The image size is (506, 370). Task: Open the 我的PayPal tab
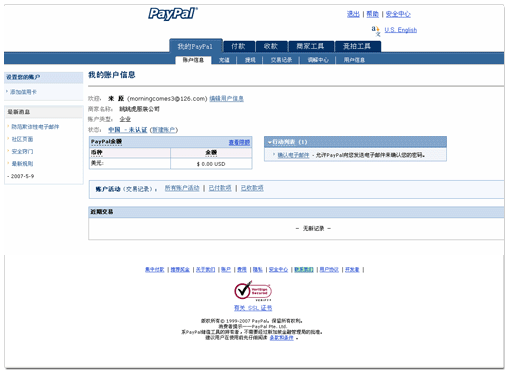(195, 46)
